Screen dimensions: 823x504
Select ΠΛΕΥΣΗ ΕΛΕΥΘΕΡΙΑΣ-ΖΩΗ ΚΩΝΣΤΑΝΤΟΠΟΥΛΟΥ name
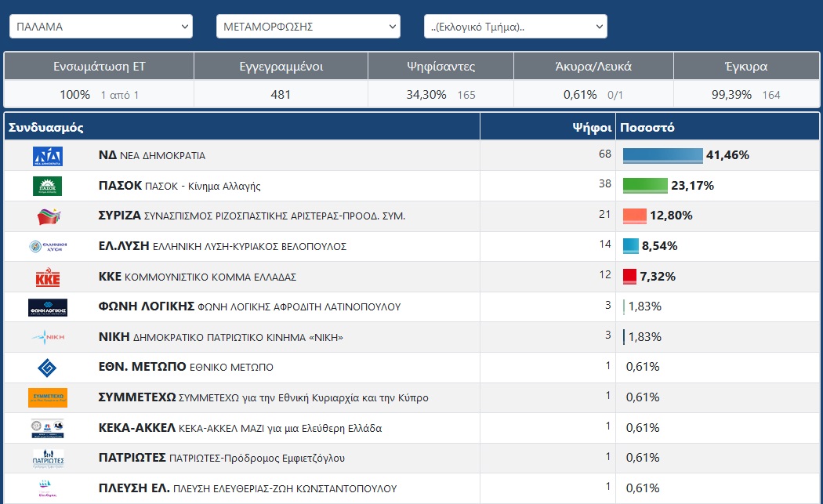(285, 489)
